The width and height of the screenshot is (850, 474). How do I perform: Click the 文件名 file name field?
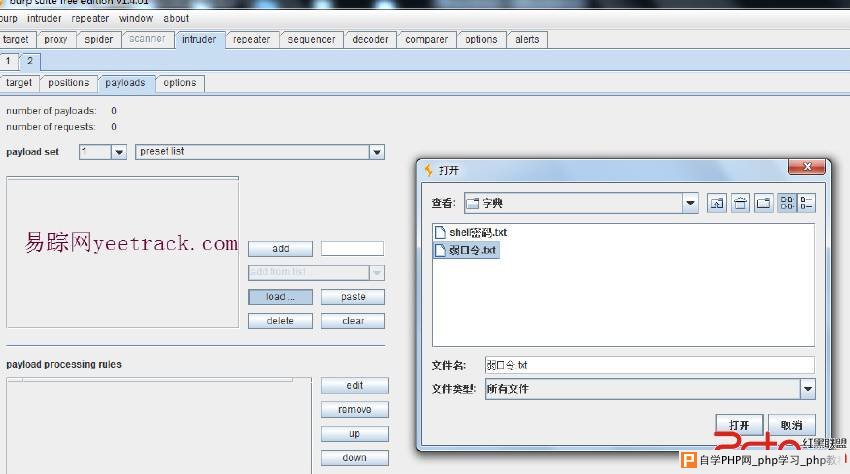[x=649, y=365]
